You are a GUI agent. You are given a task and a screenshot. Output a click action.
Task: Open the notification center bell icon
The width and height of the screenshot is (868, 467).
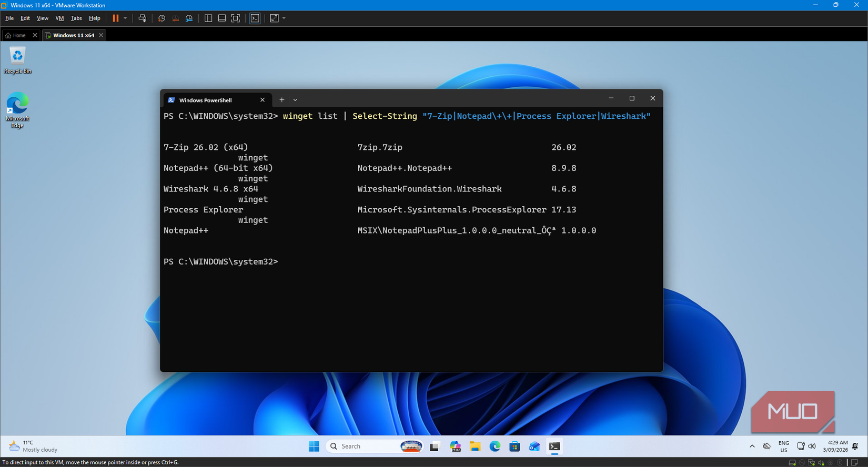pos(855,446)
